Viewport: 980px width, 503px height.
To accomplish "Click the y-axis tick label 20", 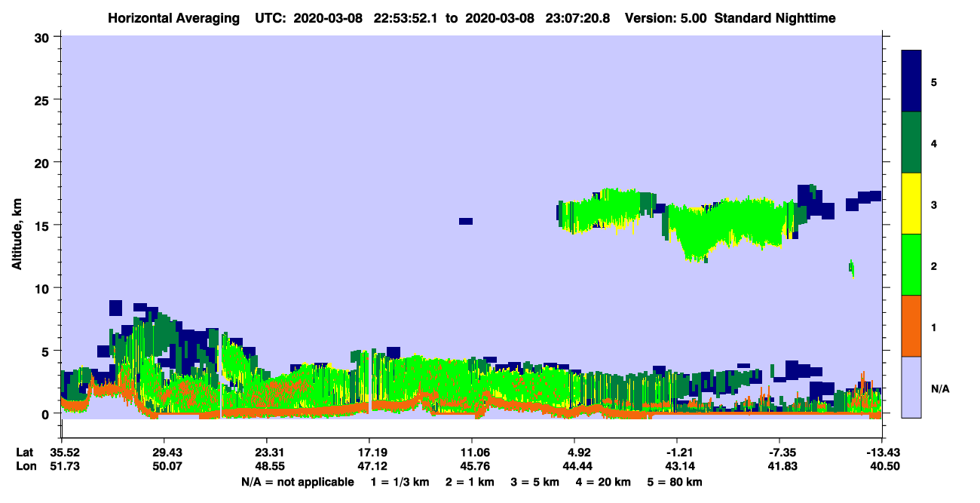I will tap(41, 162).
